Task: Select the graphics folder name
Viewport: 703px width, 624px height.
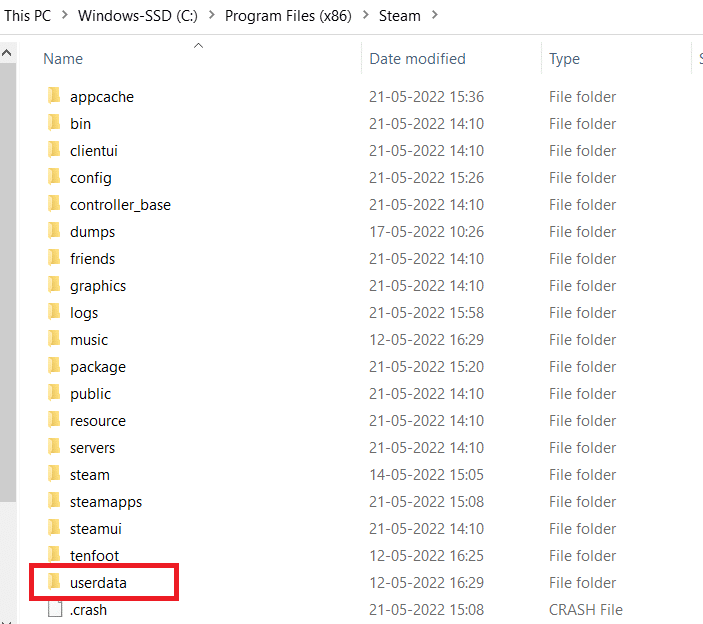Action: (x=98, y=286)
